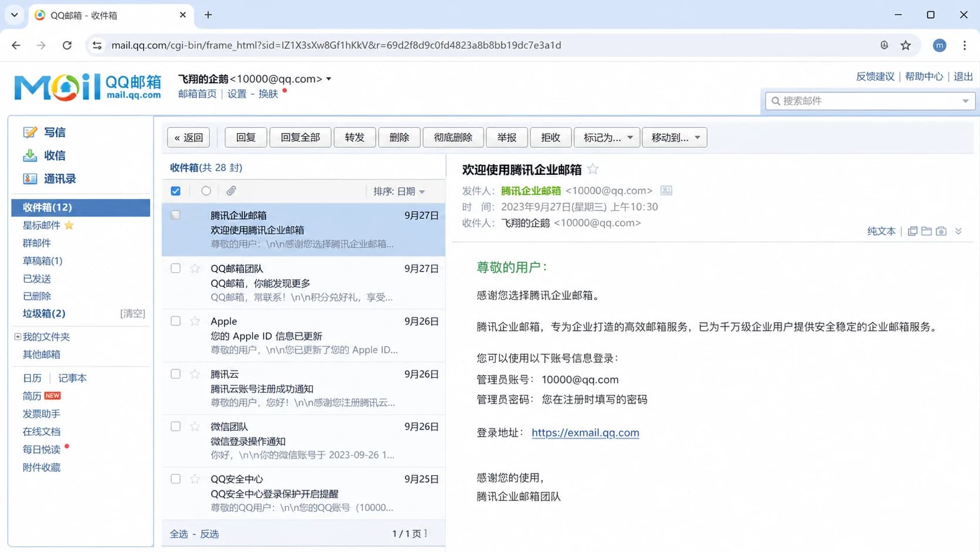Open the 发票助手 item
The image size is (980, 552).
pyautogui.click(x=42, y=414)
